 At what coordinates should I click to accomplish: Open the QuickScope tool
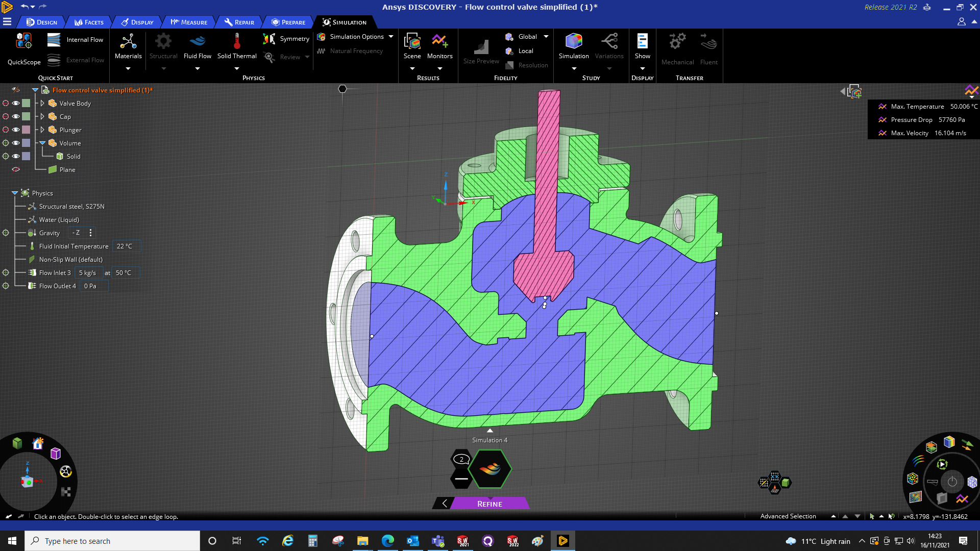pos(24,48)
